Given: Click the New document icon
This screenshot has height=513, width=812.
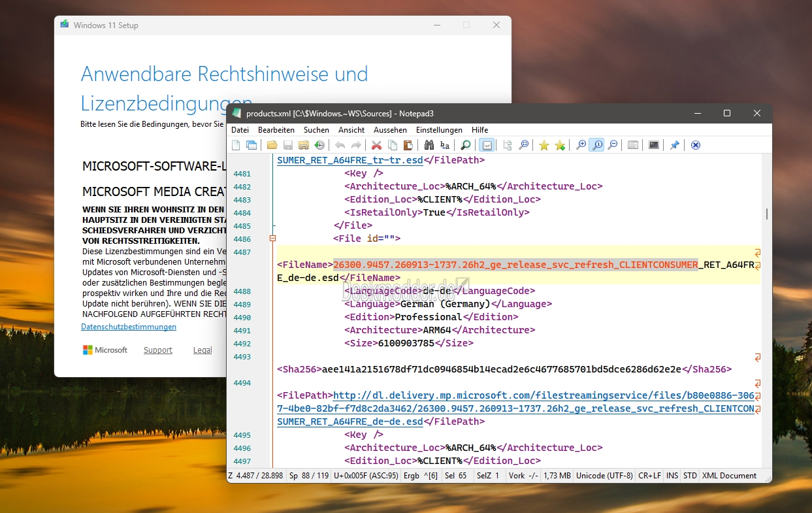Looking at the screenshot, I should coord(236,145).
